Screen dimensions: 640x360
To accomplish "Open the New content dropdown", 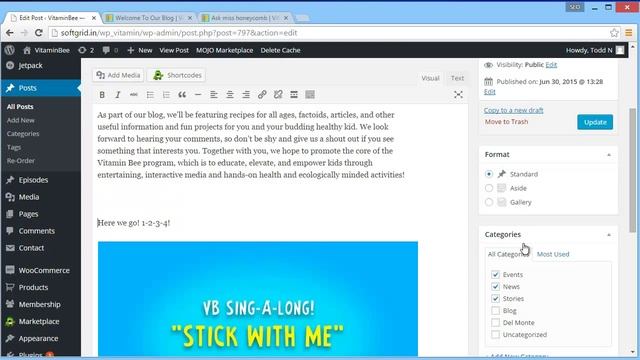I will [140, 50].
